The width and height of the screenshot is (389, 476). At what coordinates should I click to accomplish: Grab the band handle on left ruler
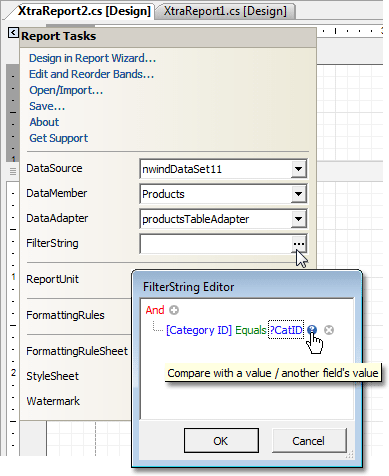tap(13, 172)
